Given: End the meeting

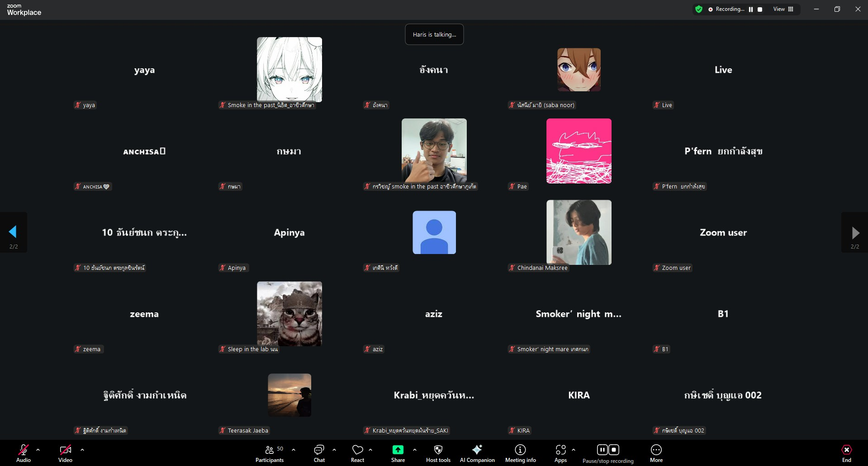Looking at the screenshot, I should coord(846,453).
